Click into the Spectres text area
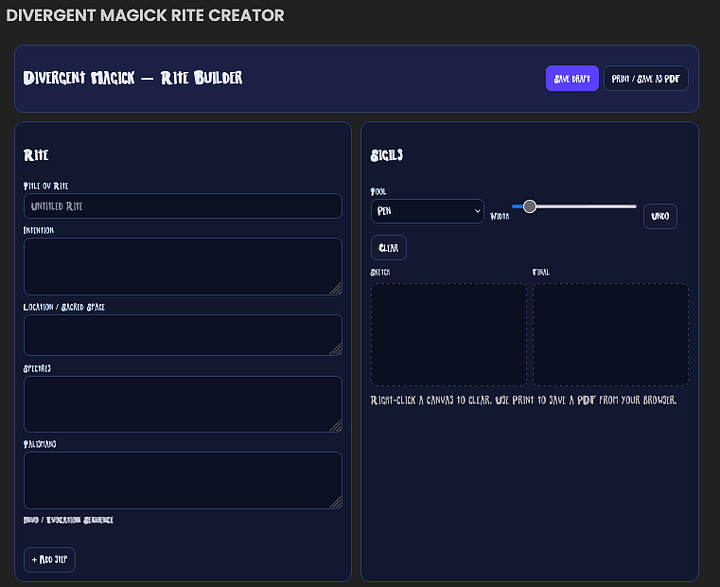The height and width of the screenshot is (587, 720). click(x=183, y=404)
